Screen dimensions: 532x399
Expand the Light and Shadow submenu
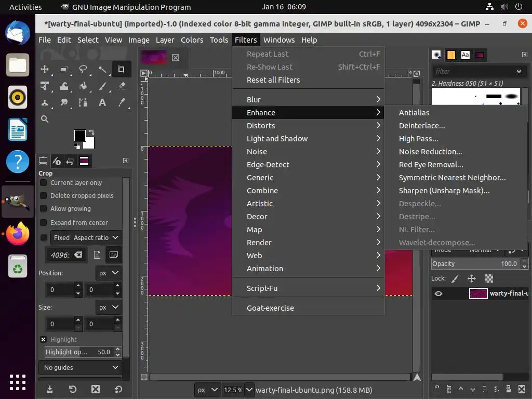[308, 138]
